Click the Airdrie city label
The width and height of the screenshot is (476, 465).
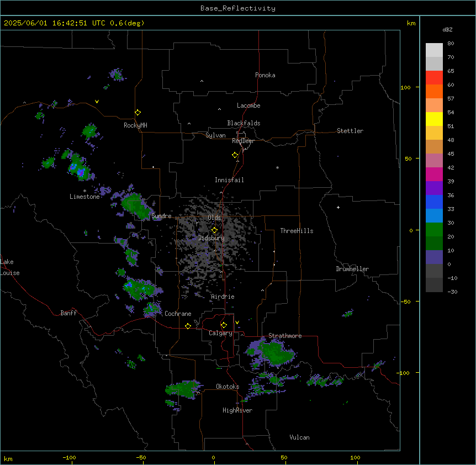[223, 297]
